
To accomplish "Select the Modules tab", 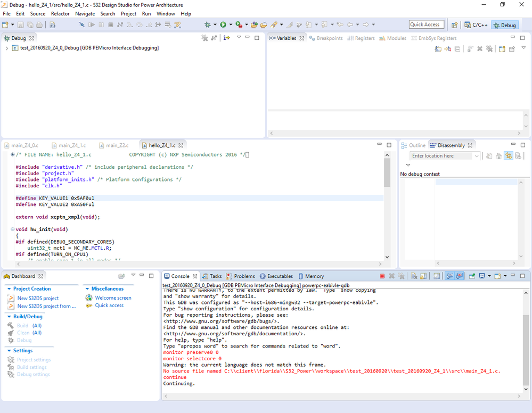I will coord(392,38).
